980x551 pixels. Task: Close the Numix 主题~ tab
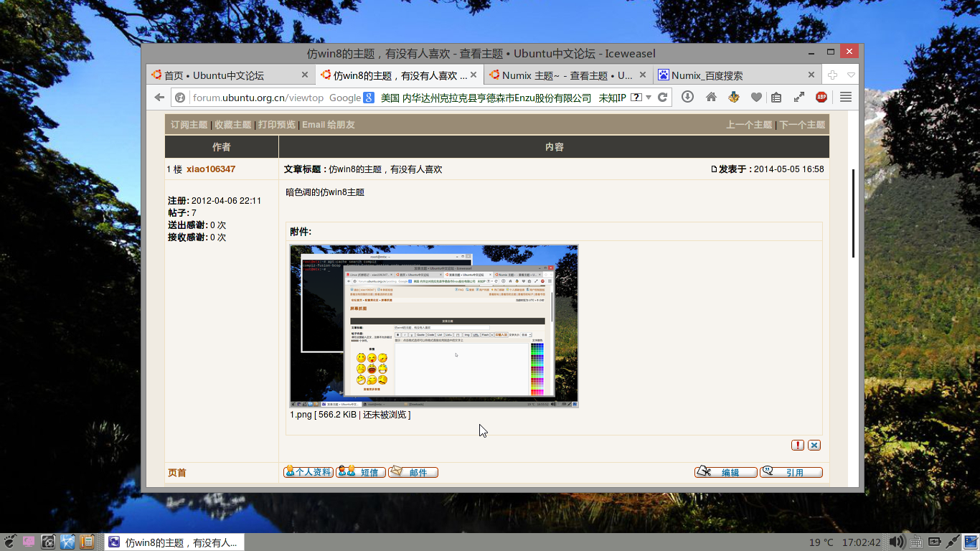[x=643, y=75]
